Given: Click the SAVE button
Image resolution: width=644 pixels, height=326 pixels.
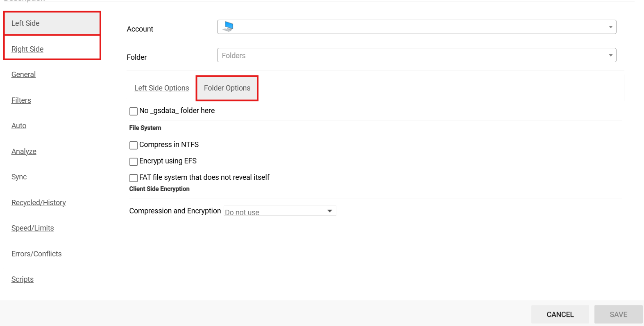Looking at the screenshot, I should click(618, 315).
